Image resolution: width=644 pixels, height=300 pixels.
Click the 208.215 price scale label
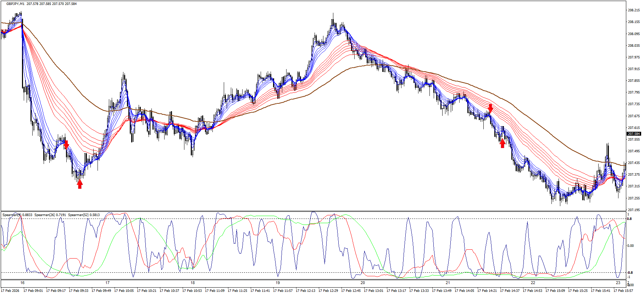(x=634, y=10)
